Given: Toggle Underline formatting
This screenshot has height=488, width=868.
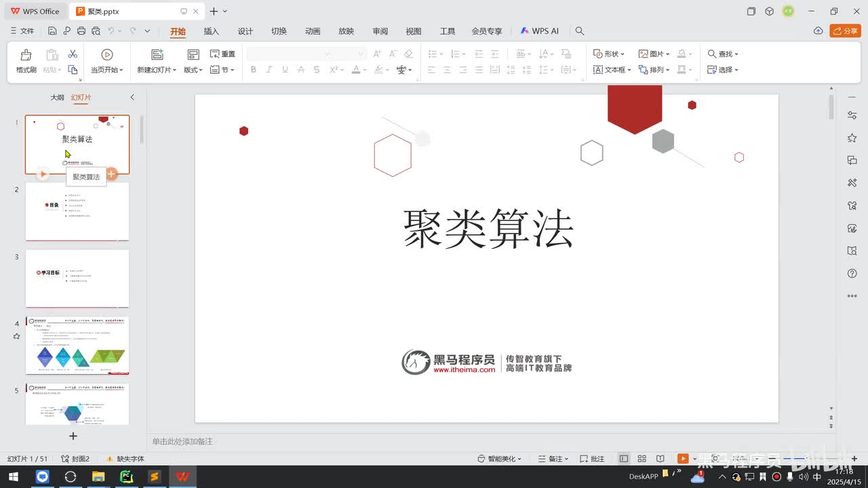Looking at the screenshot, I should (x=285, y=70).
